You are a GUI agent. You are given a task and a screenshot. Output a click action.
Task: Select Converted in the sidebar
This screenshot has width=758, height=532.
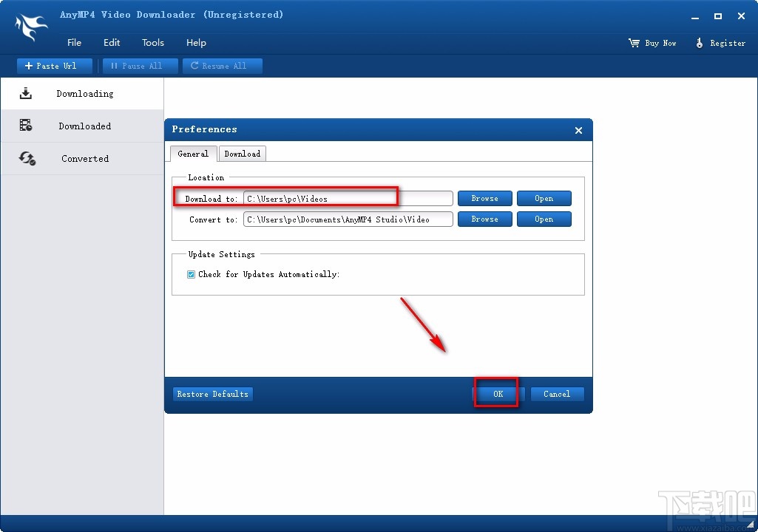tap(82, 158)
